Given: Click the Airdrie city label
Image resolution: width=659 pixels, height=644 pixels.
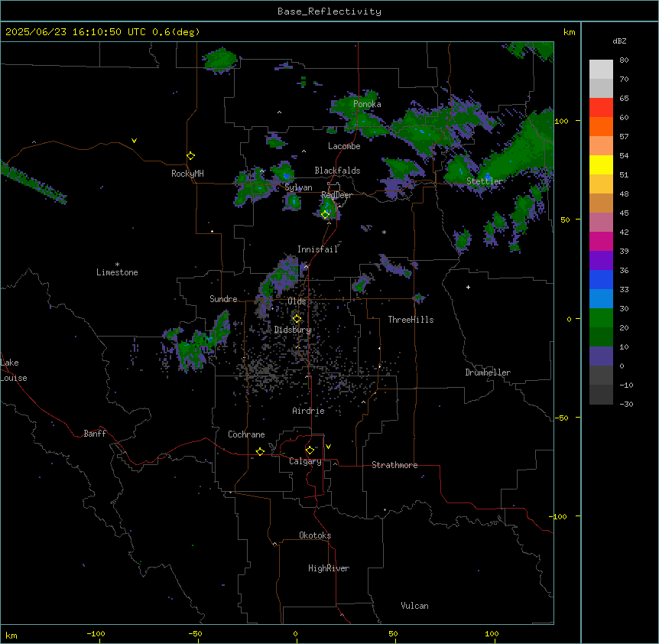Looking at the screenshot, I should [x=308, y=411].
